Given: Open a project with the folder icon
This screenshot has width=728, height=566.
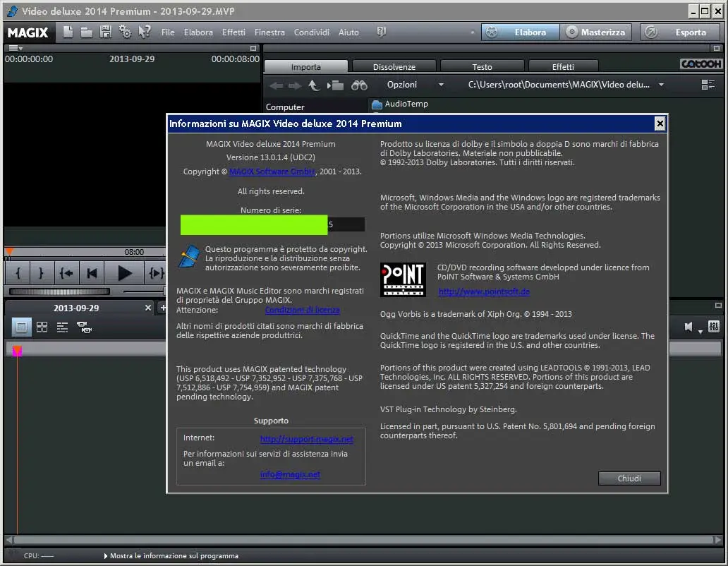Looking at the screenshot, I should tap(86, 32).
